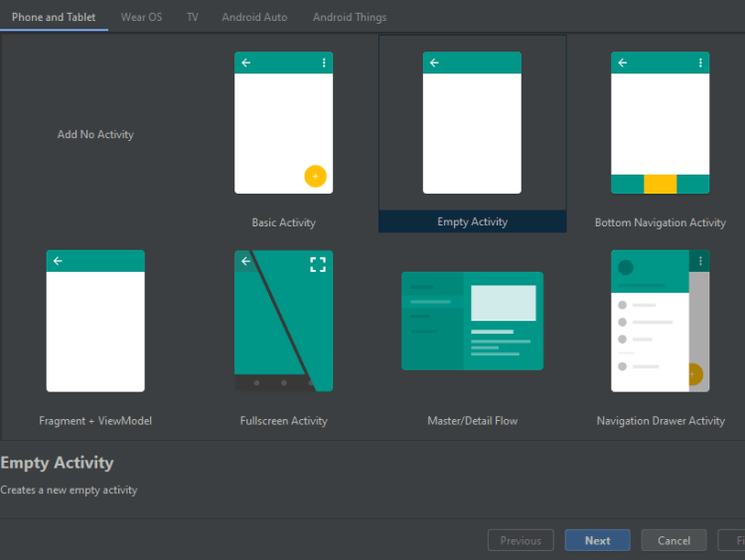
Task: Click the back arrow in Empty Activity preview
Action: point(434,63)
